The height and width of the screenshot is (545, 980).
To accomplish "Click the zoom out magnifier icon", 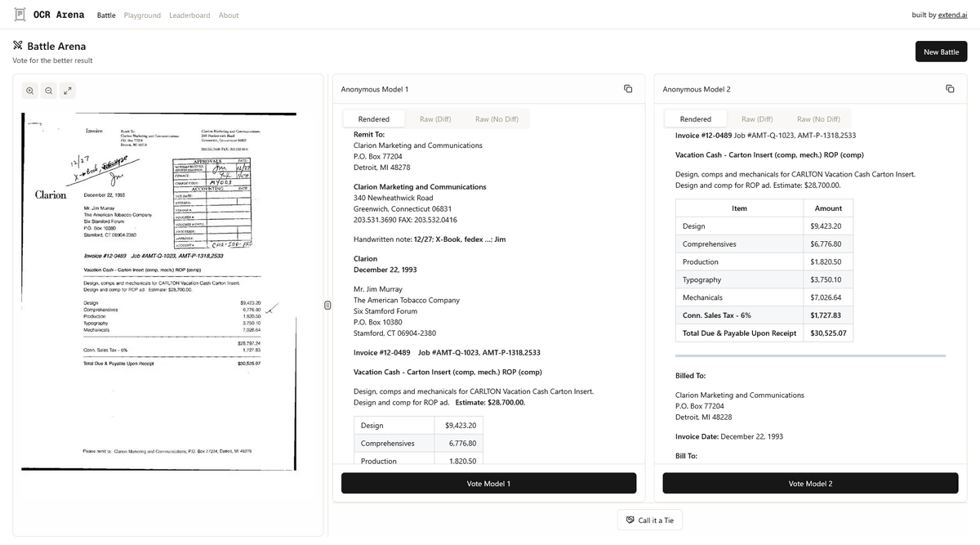I will point(48,91).
